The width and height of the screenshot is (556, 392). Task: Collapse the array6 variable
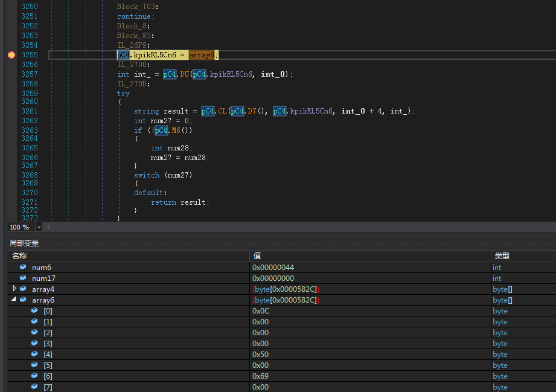pyautogui.click(x=14, y=300)
